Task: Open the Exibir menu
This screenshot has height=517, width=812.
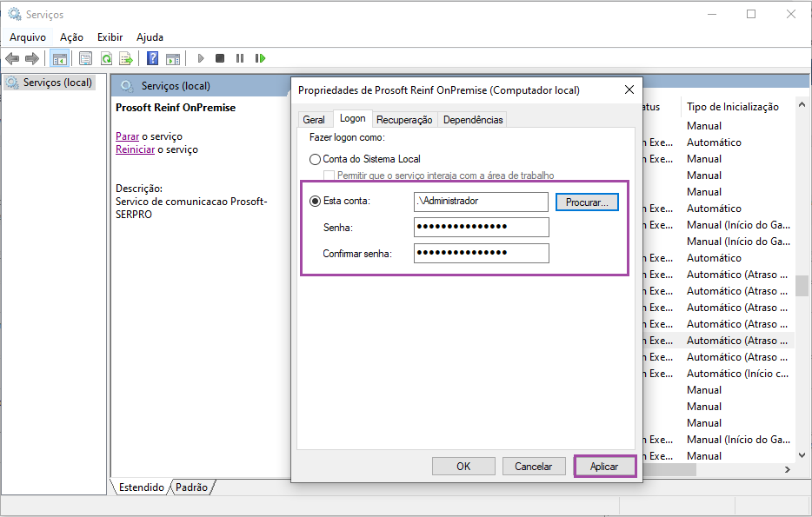Action: click(110, 37)
